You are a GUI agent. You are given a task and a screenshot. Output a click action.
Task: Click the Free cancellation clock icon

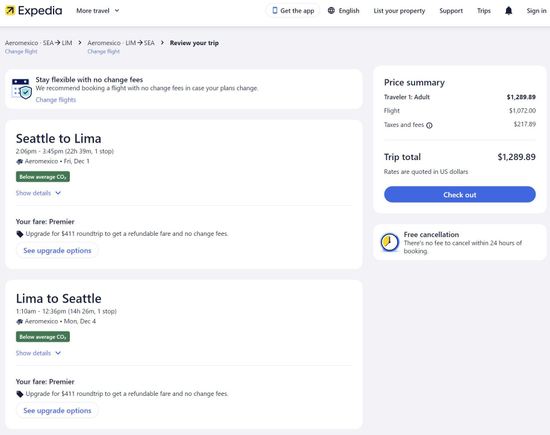click(x=390, y=242)
